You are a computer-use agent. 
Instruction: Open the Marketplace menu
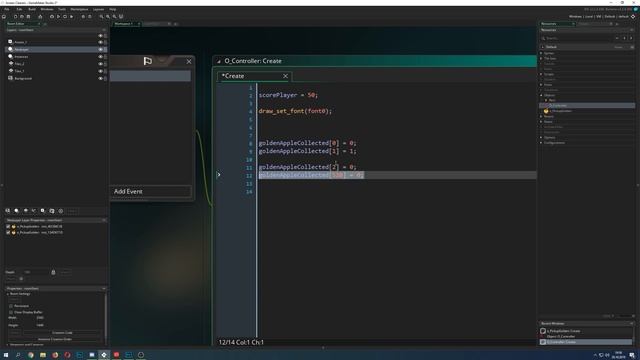pos(79,9)
